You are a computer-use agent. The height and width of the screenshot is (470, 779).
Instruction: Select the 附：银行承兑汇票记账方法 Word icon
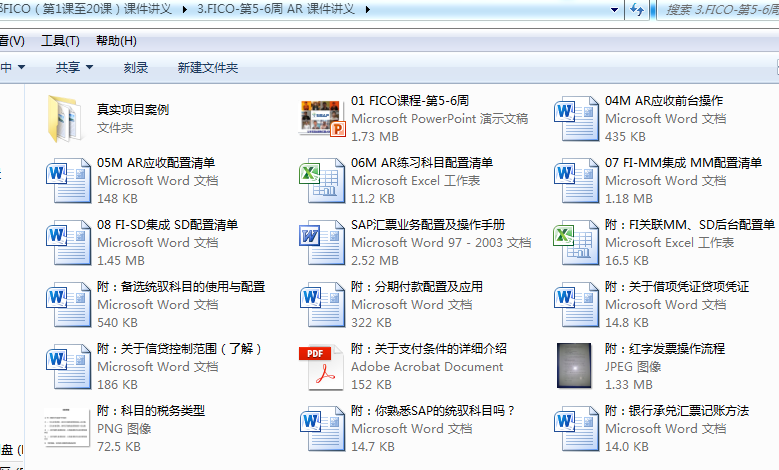(x=576, y=429)
